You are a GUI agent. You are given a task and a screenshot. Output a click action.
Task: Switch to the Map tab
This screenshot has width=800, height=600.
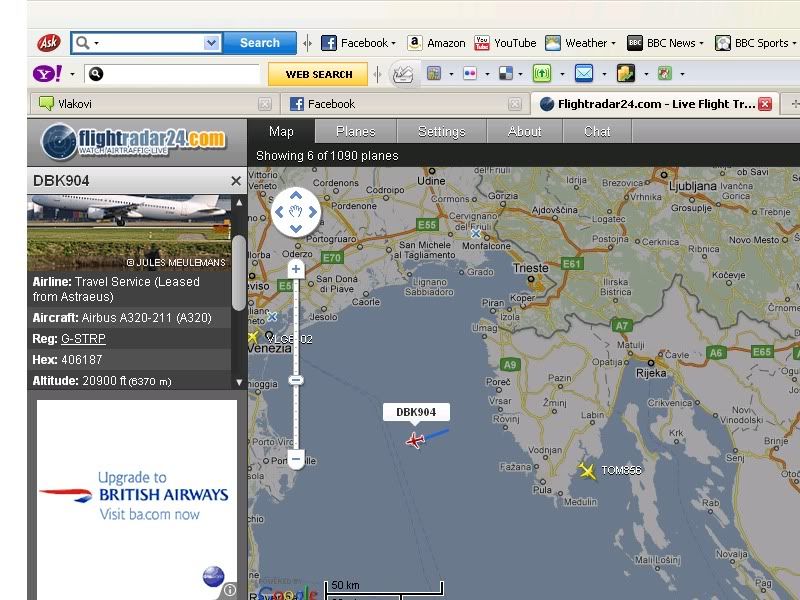(x=281, y=132)
